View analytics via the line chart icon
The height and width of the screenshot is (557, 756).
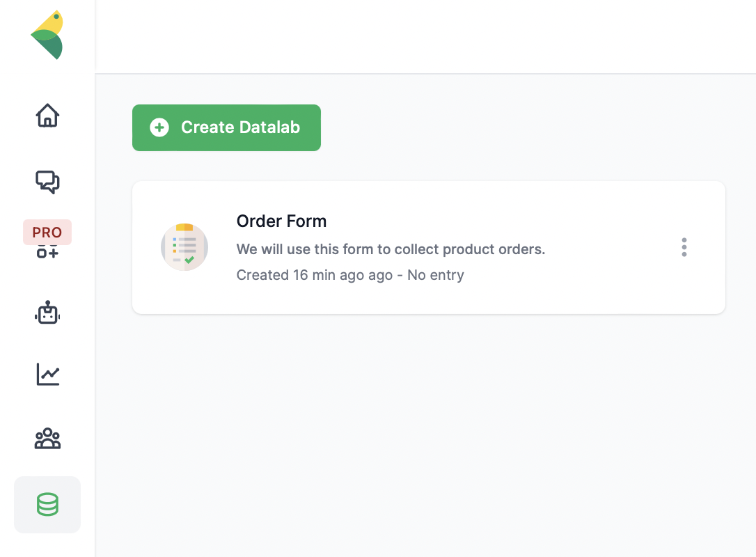click(47, 375)
